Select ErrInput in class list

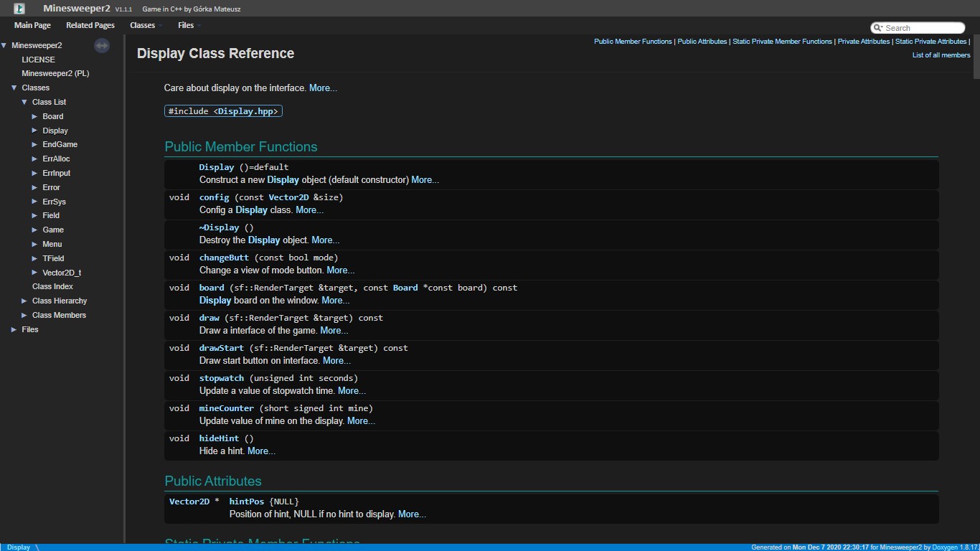[57, 173]
